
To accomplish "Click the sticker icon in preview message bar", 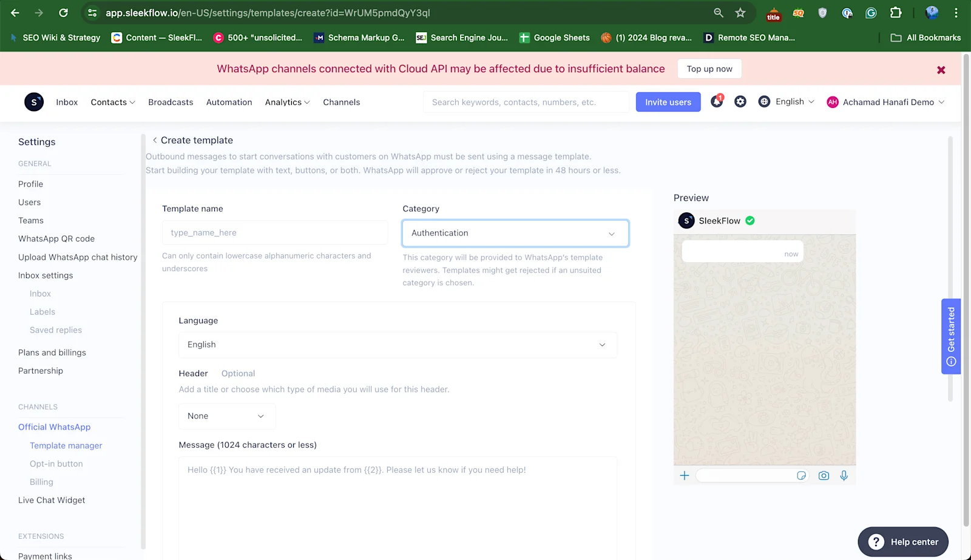I will (x=801, y=476).
